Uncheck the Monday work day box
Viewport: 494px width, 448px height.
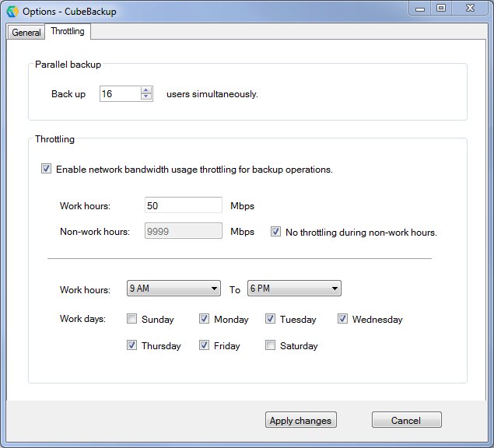point(204,319)
